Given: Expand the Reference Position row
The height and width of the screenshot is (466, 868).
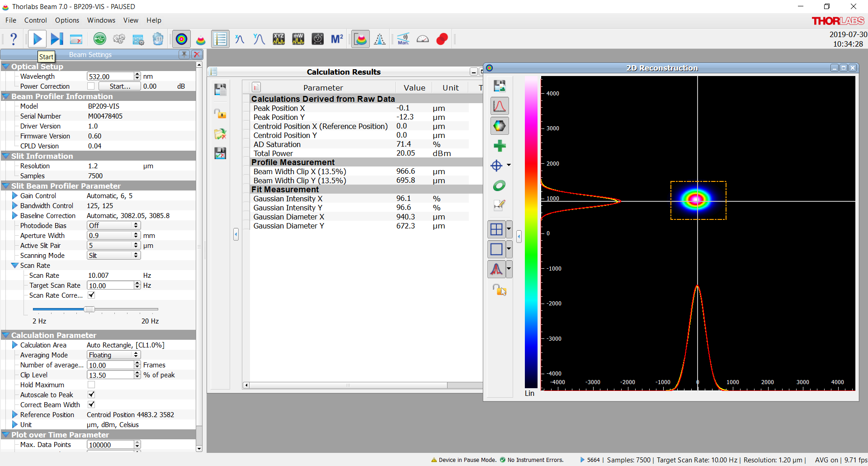Looking at the screenshot, I should [15, 415].
